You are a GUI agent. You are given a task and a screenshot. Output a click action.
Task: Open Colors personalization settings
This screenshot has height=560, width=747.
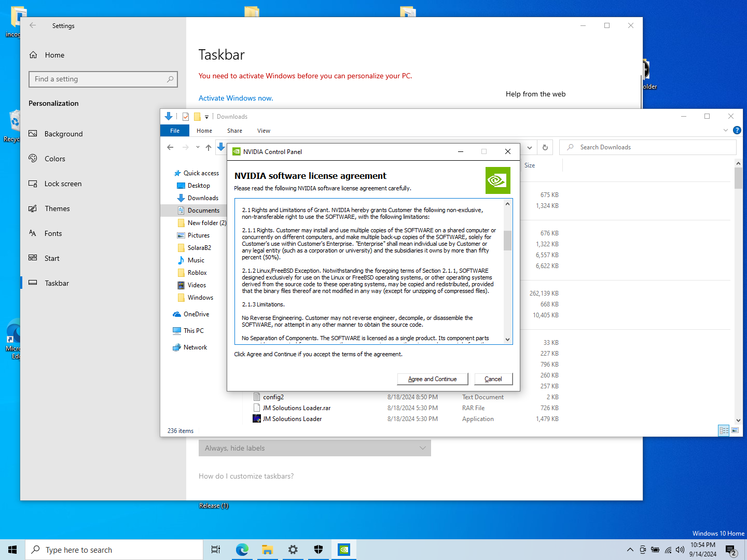[54, 159]
